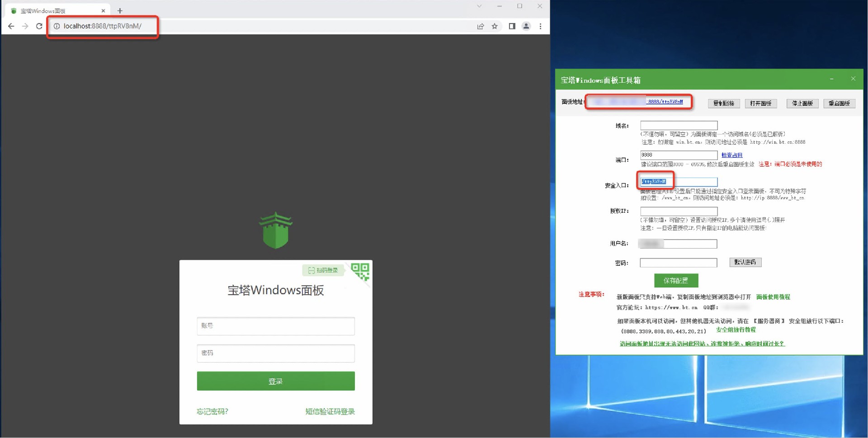Close the 宝塔Windows面板工具箱 window
The height and width of the screenshot is (438, 868).
pos(853,79)
